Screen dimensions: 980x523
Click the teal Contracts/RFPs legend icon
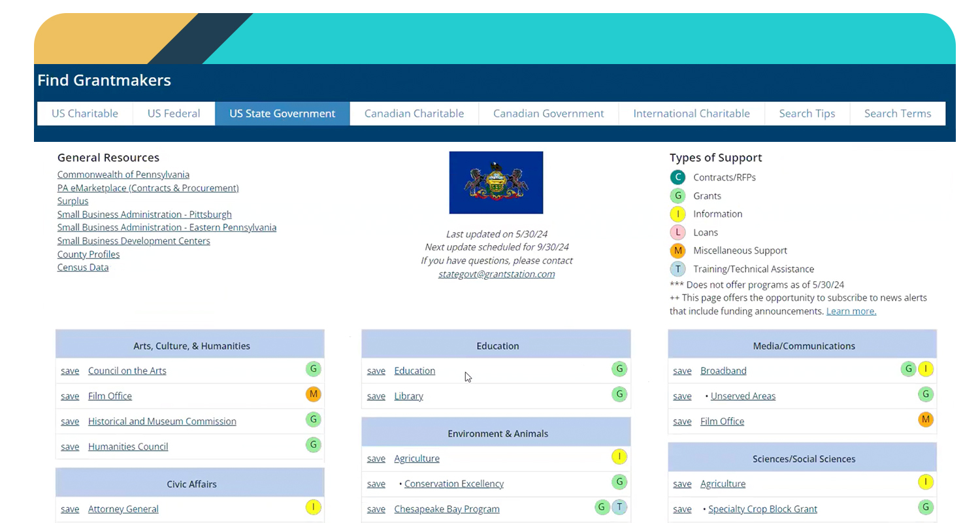point(678,177)
